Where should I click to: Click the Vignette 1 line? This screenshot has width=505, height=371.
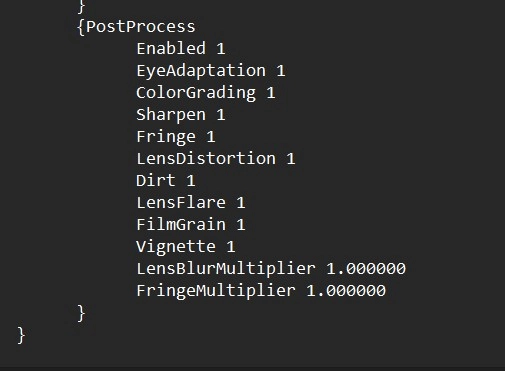186,247
